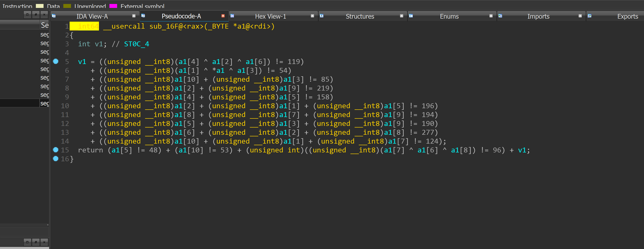
Task: Click the constant 54 on line 6
Action: (283, 71)
